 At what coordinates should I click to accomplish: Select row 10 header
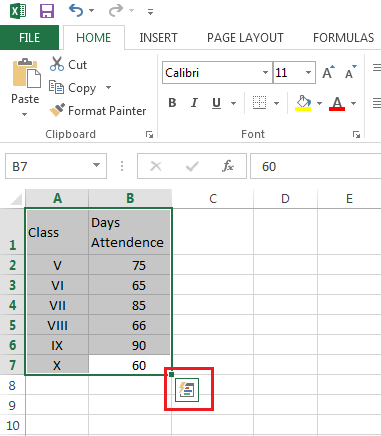[12, 425]
